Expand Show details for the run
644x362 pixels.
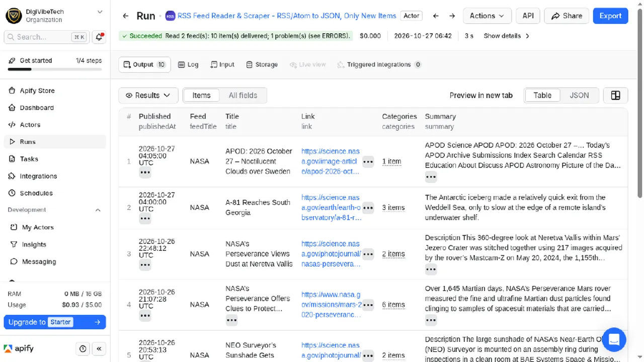[507, 36]
